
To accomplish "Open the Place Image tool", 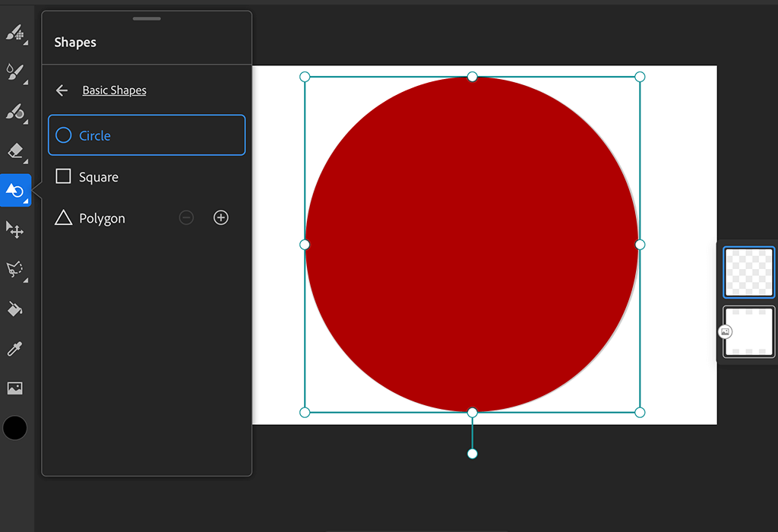I will coord(15,388).
